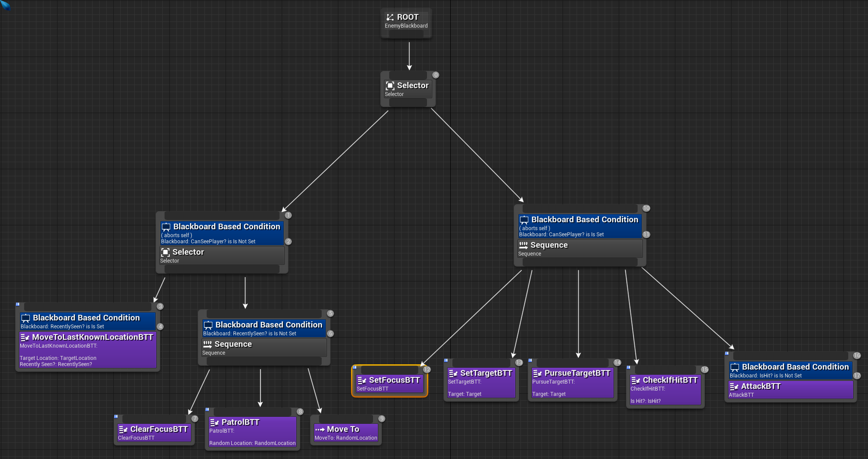Click '(aborts self)' text on CanSeePlayer? Is Set decorator

[534, 228]
